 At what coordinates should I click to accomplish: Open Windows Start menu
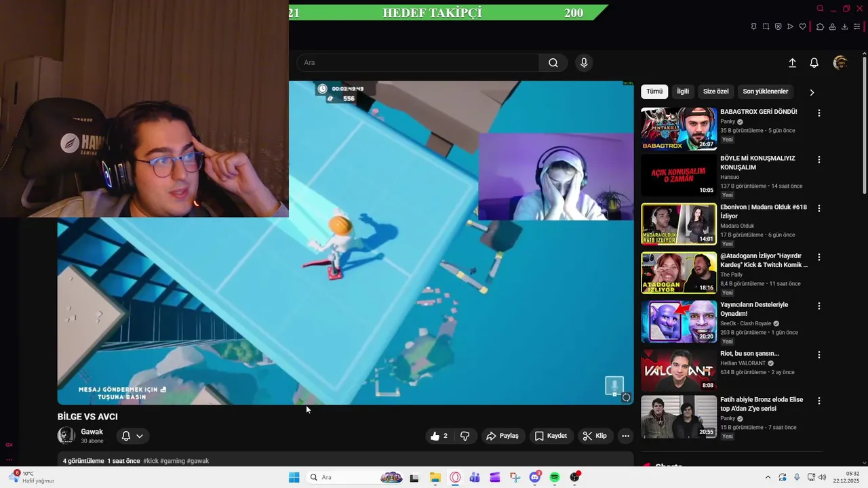tap(294, 478)
